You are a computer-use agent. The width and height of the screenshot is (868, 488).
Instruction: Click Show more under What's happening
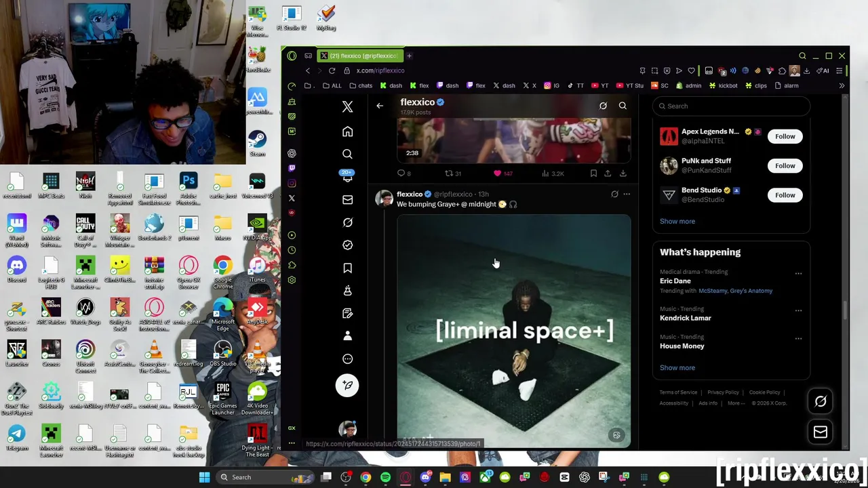[677, 367]
